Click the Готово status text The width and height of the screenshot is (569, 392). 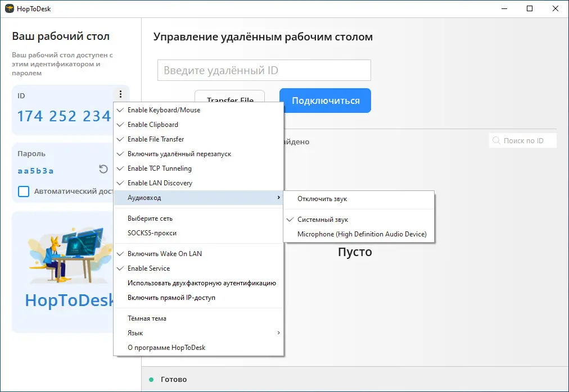[174, 379]
